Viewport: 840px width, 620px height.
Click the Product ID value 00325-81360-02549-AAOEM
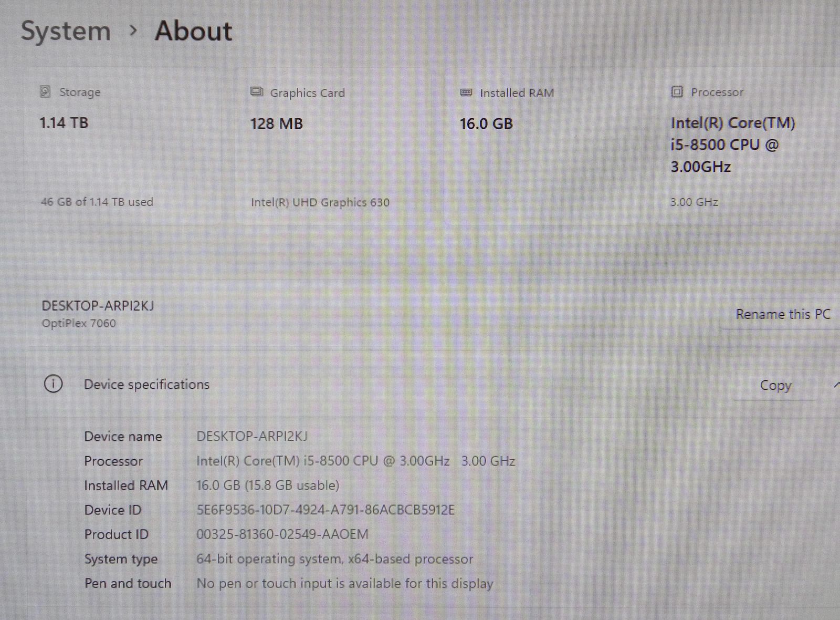[282, 534]
